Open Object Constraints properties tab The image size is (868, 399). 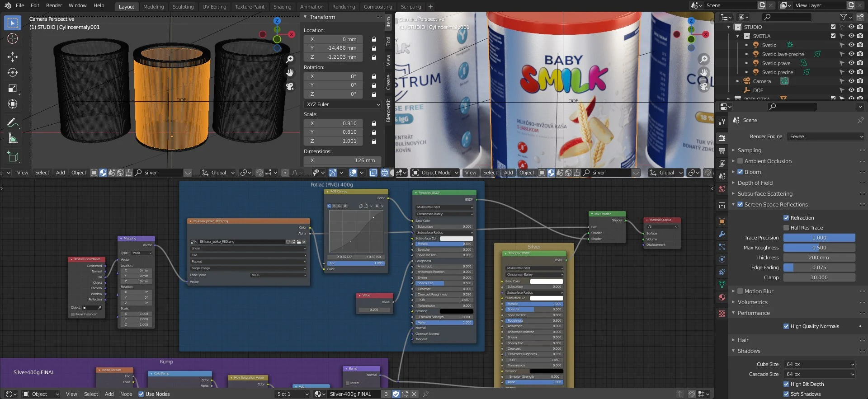(x=722, y=272)
